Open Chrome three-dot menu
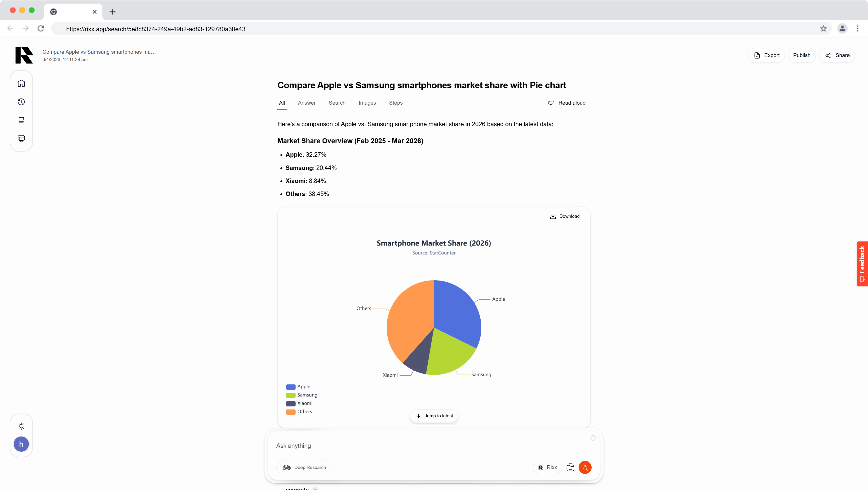Image resolution: width=868 pixels, height=490 pixels. tap(858, 29)
